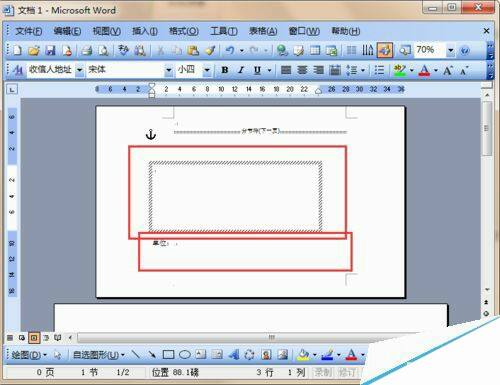Screen dimensions: 500x385
Task: Toggle center alignment
Action: [302, 70]
